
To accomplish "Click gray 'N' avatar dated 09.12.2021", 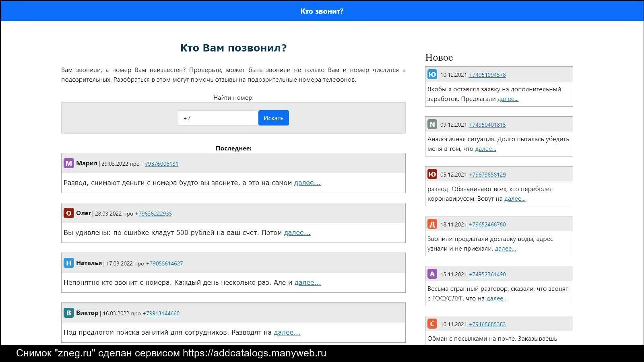I will (432, 124).
